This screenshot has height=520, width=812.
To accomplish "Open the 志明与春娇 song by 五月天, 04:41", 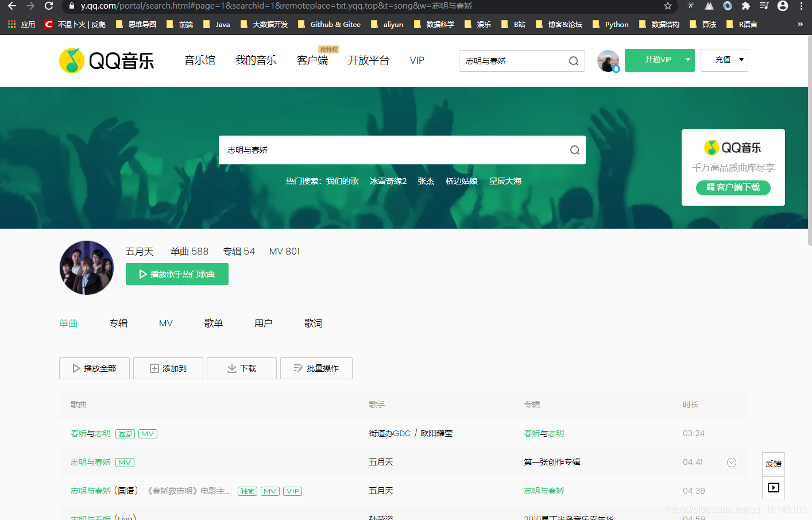I will pyautogui.click(x=91, y=462).
